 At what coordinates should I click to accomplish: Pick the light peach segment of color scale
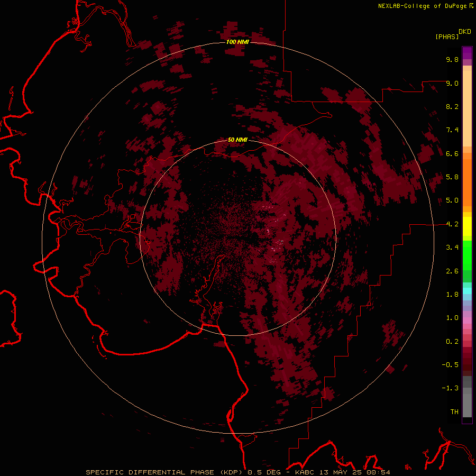click(467, 108)
